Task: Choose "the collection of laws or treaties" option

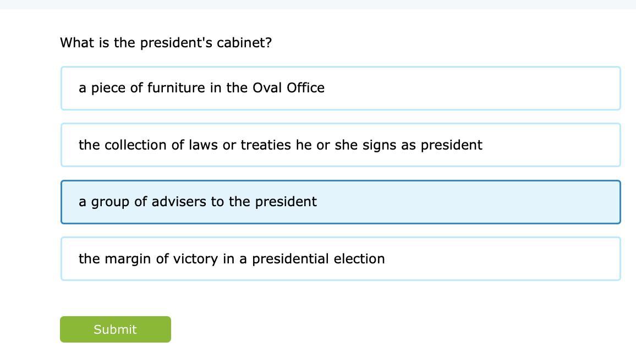Action: [340, 145]
